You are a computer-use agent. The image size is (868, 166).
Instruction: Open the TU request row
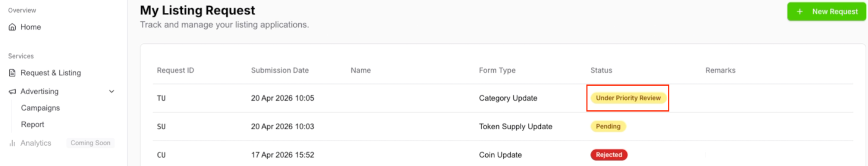tap(503, 98)
